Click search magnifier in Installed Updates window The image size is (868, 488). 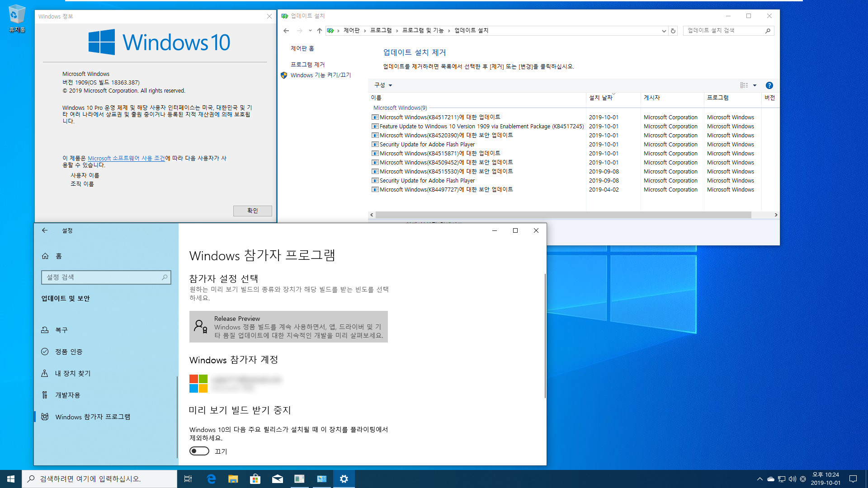[768, 31]
